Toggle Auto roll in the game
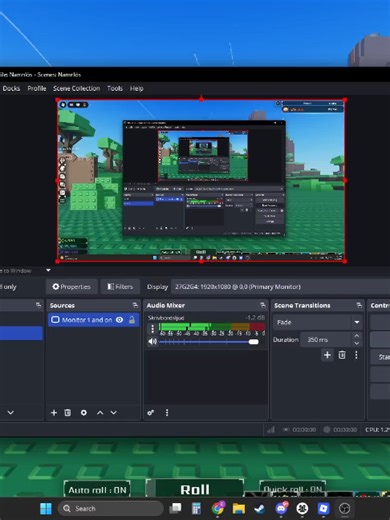This screenshot has width=390, height=520. click(x=97, y=490)
